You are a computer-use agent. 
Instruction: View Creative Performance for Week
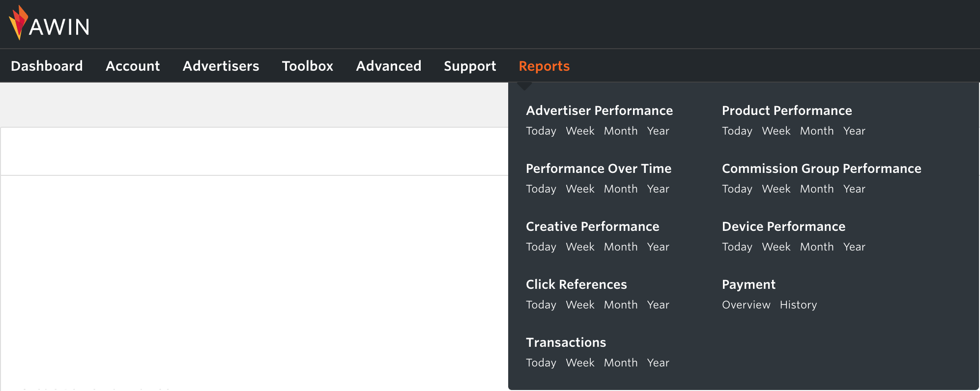click(x=580, y=247)
